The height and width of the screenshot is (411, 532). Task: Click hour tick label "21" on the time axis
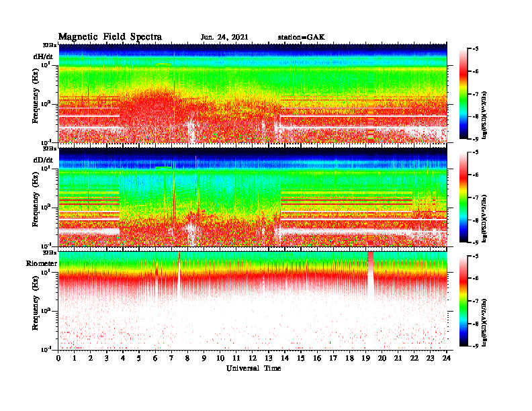pyautogui.click(x=398, y=358)
